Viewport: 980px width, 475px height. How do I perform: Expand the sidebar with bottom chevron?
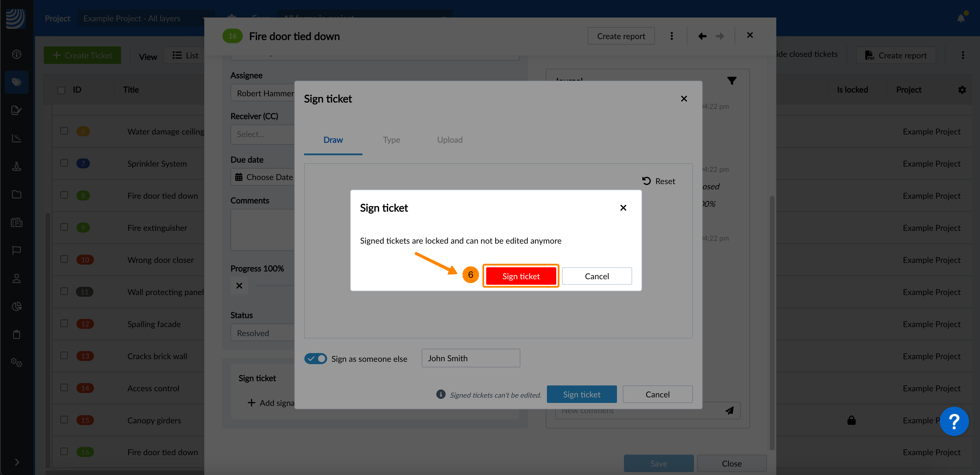pos(17,462)
